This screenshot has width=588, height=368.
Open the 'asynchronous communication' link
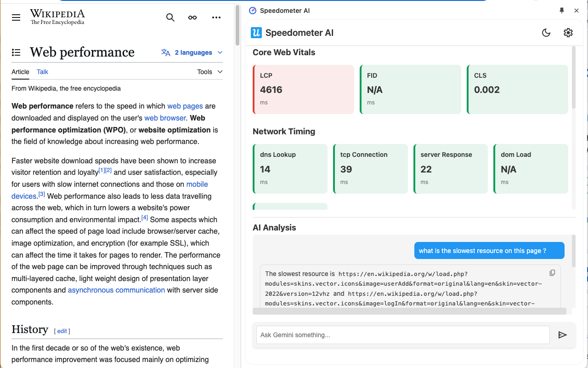point(116,290)
